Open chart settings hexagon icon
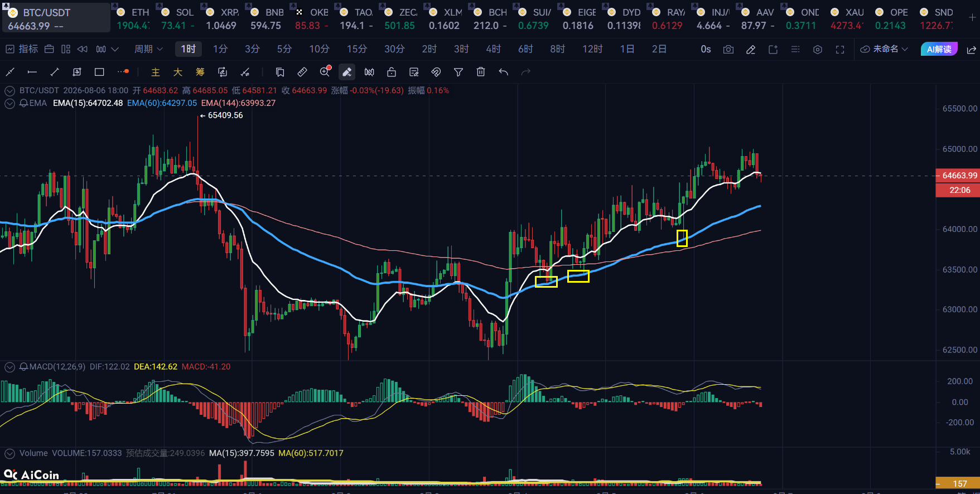980x494 pixels. (x=817, y=49)
